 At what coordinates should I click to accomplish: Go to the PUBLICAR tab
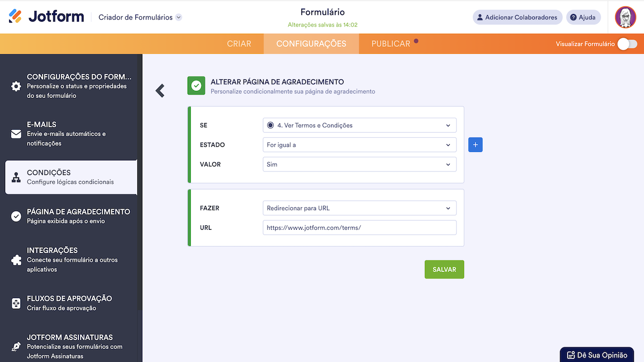click(x=391, y=44)
